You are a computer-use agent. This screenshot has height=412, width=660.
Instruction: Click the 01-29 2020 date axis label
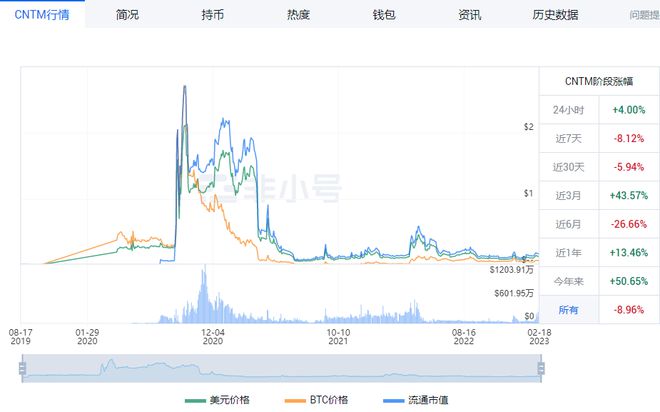coord(87,337)
